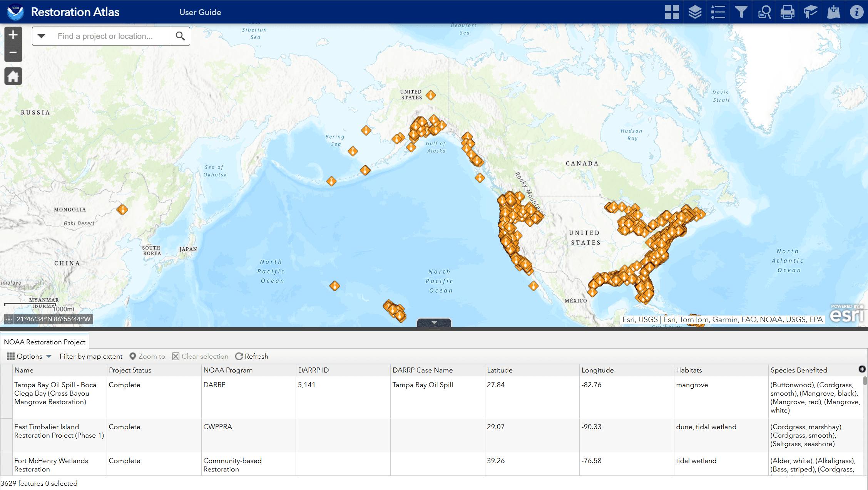
Task: Open the User Guide link
Action: [200, 12]
